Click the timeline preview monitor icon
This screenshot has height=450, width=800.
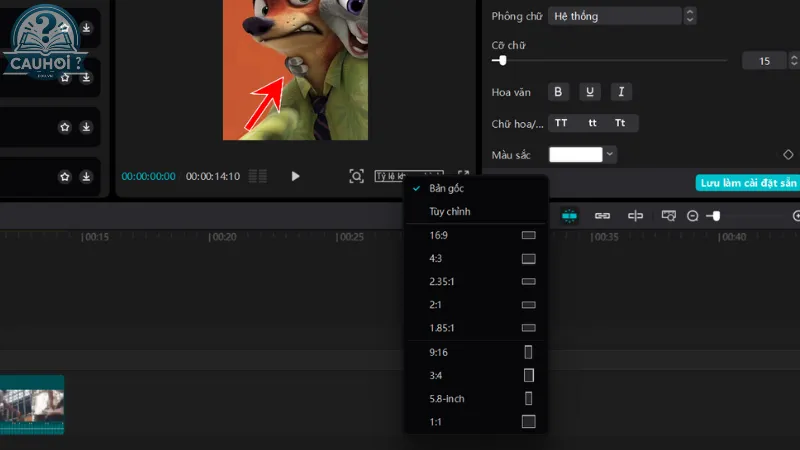(668, 216)
